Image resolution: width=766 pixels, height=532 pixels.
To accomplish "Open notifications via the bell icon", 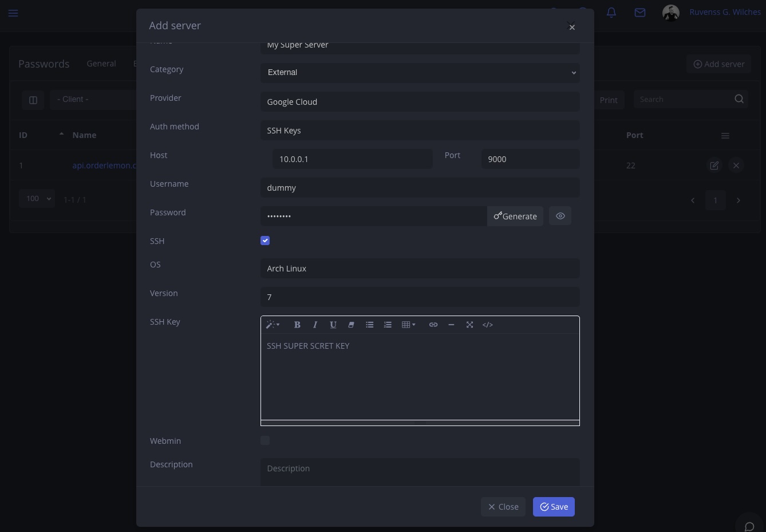I will click(611, 12).
